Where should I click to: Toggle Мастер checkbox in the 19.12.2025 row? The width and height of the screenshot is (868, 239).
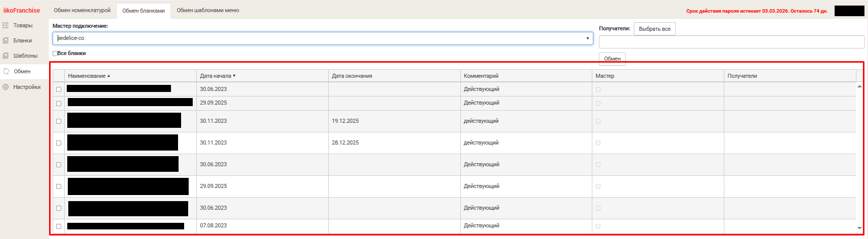598,121
